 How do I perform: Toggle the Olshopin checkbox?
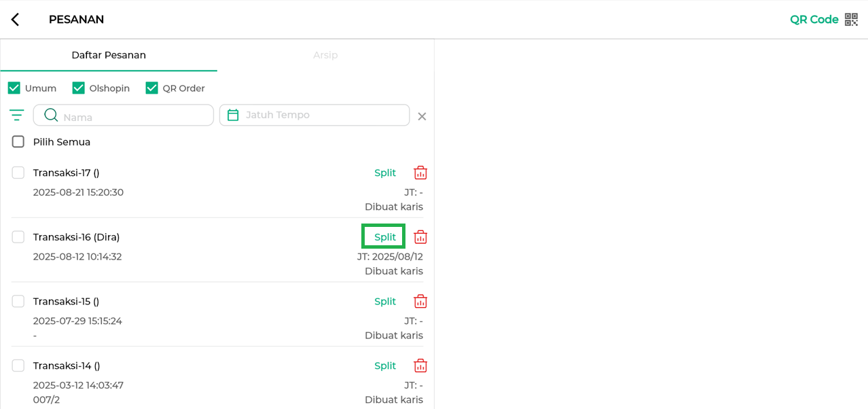tap(78, 88)
